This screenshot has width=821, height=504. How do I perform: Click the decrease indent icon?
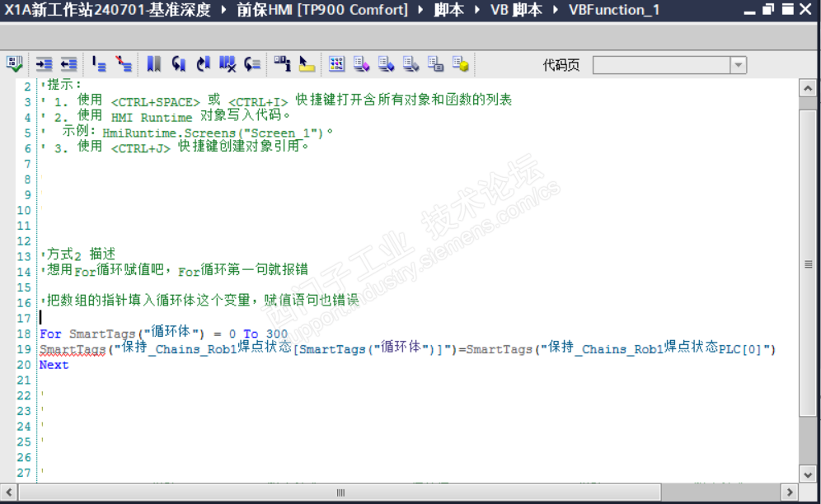pyautogui.click(x=68, y=64)
